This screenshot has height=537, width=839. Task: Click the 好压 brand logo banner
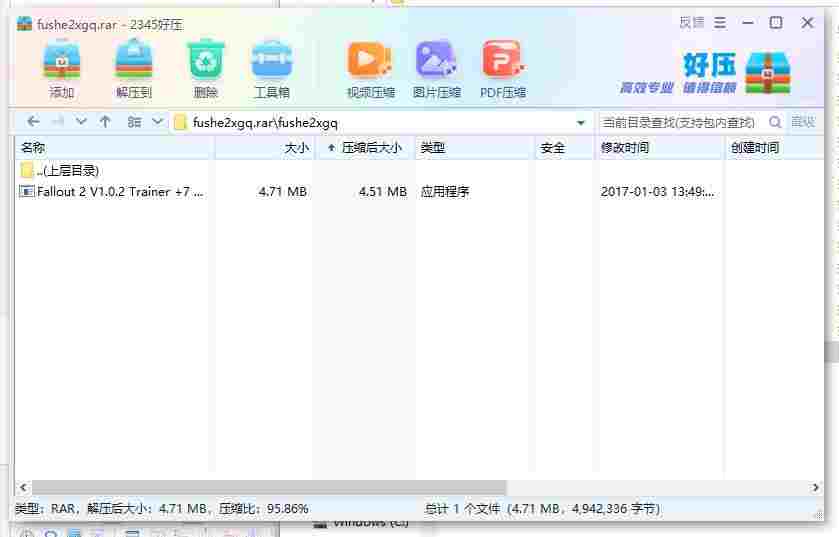click(x=705, y=74)
